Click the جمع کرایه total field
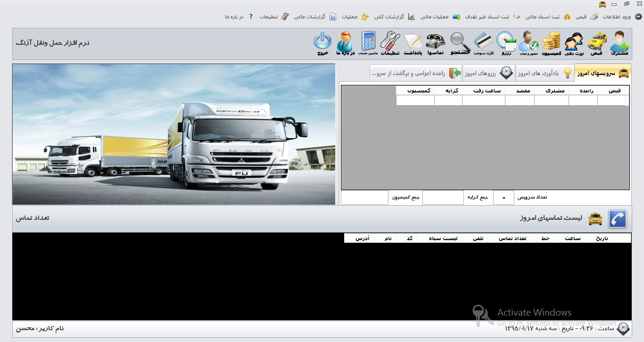The width and height of the screenshot is (644, 342). pos(443,198)
